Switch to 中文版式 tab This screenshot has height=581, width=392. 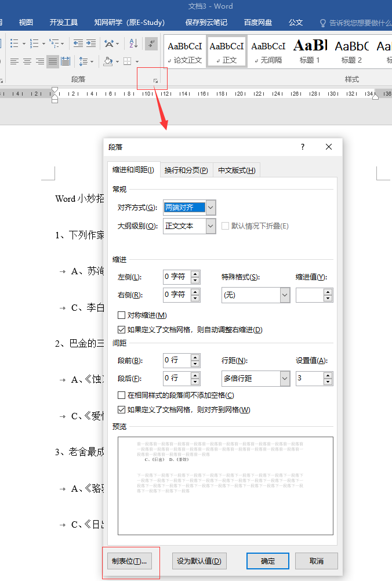pyautogui.click(x=237, y=170)
